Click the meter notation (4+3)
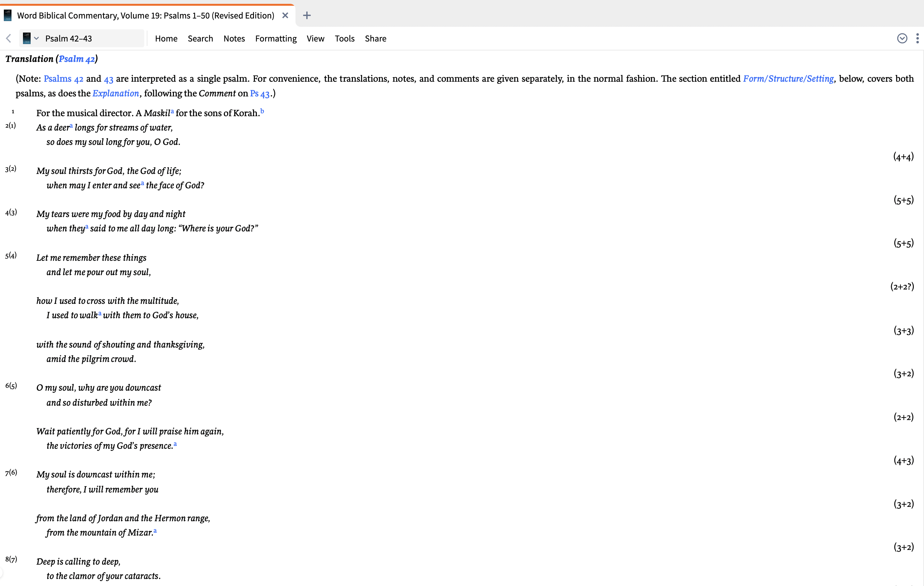This screenshot has height=586, width=924. click(x=904, y=461)
